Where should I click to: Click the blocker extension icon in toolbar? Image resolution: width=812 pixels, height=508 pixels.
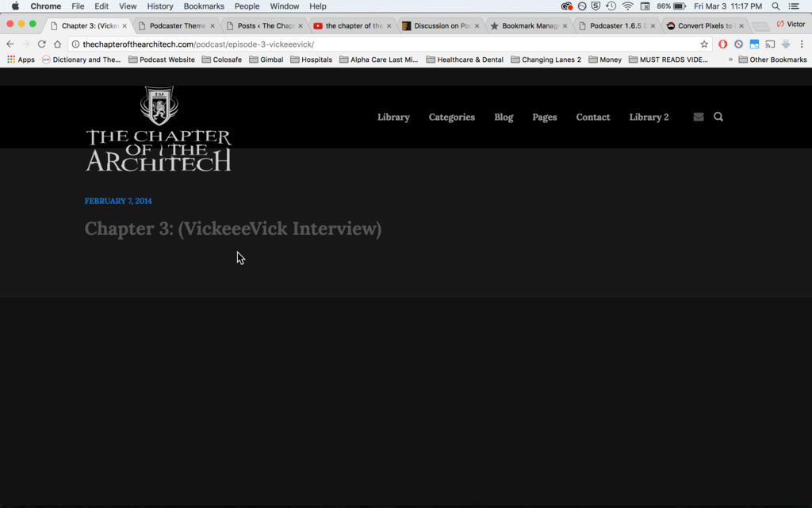click(738, 44)
